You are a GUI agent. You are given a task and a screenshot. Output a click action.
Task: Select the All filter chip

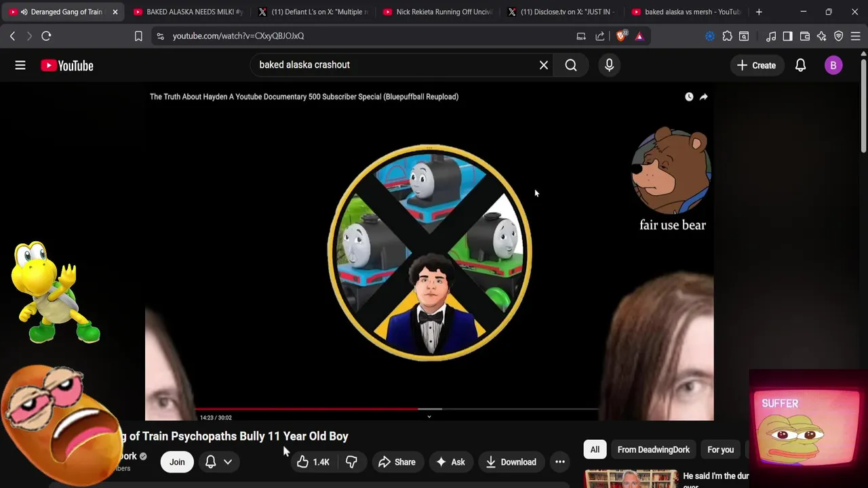pyautogui.click(x=595, y=450)
